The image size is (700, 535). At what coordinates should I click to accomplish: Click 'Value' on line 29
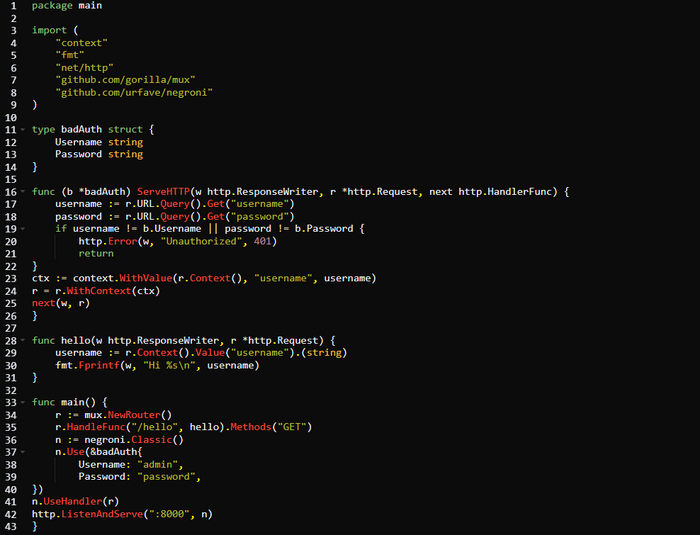point(210,353)
